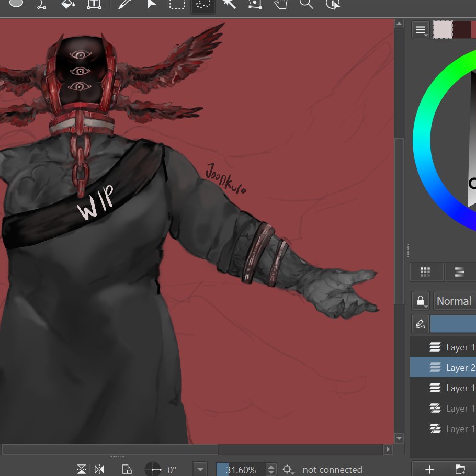Click the horizontal scrollbar right arrow
476x476 pixels.
[388, 449]
